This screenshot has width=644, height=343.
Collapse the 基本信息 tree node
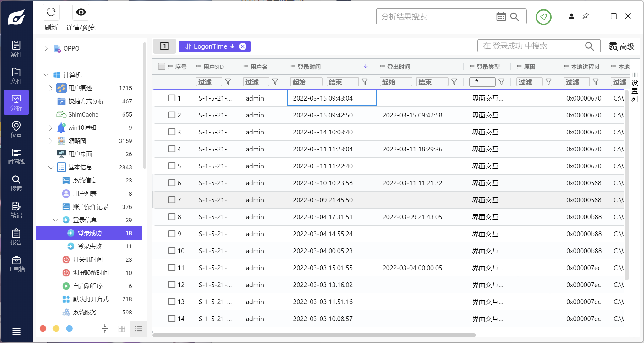(x=51, y=167)
